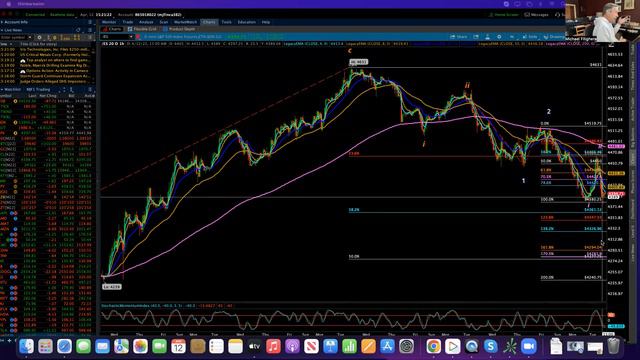Open the Trade tab
Image resolution: width=640 pixels, height=360 pixels.
click(128, 22)
